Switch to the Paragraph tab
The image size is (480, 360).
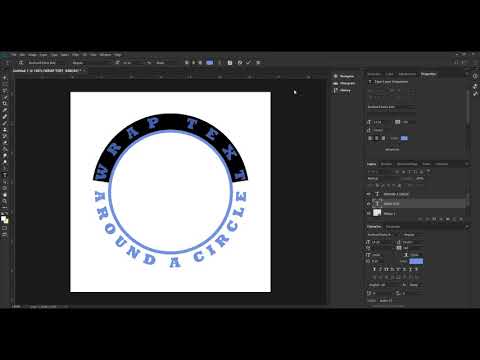[393, 227]
